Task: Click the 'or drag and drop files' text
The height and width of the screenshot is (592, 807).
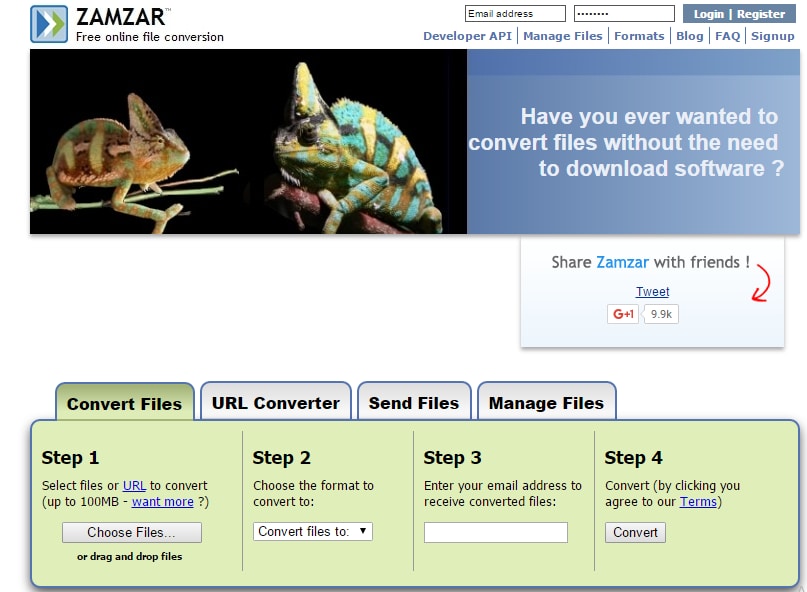Action: (x=130, y=556)
